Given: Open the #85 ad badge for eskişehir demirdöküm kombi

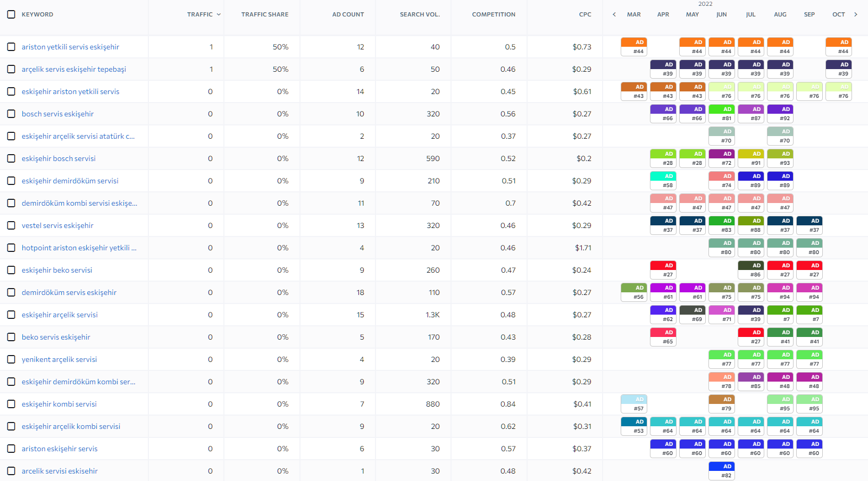Looking at the screenshot, I should coord(751,382).
